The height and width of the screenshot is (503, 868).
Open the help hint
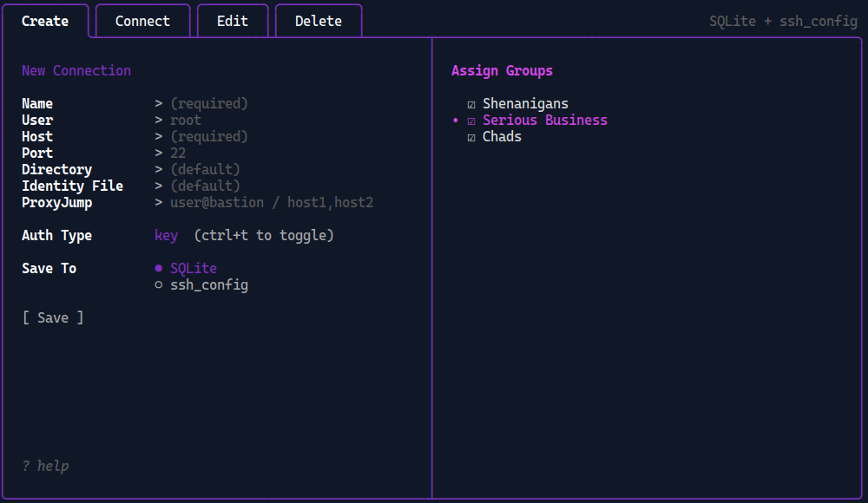[45, 466]
